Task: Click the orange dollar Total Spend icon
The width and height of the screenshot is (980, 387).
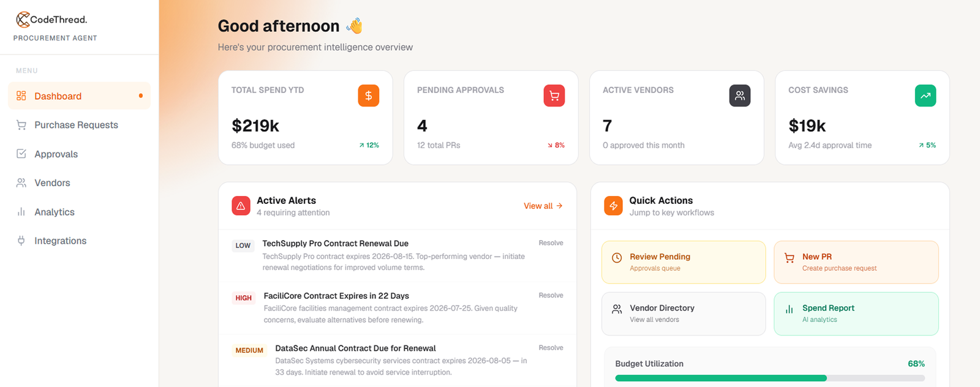Action: click(369, 96)
